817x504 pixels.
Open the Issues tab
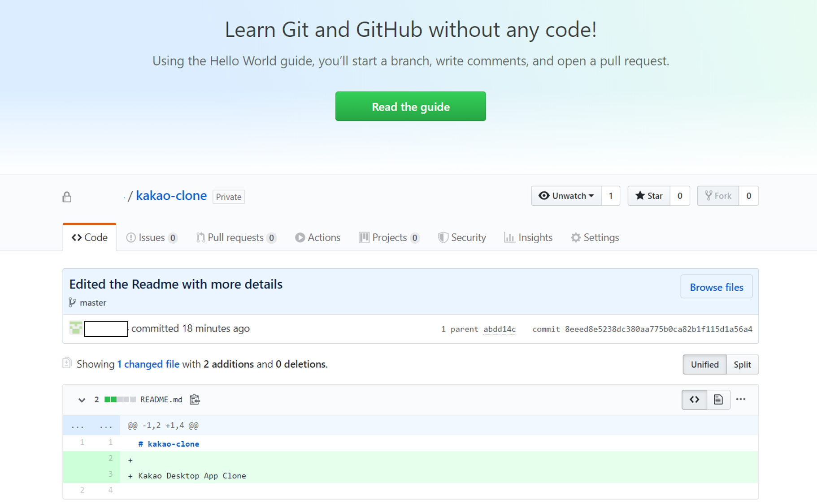152,237
